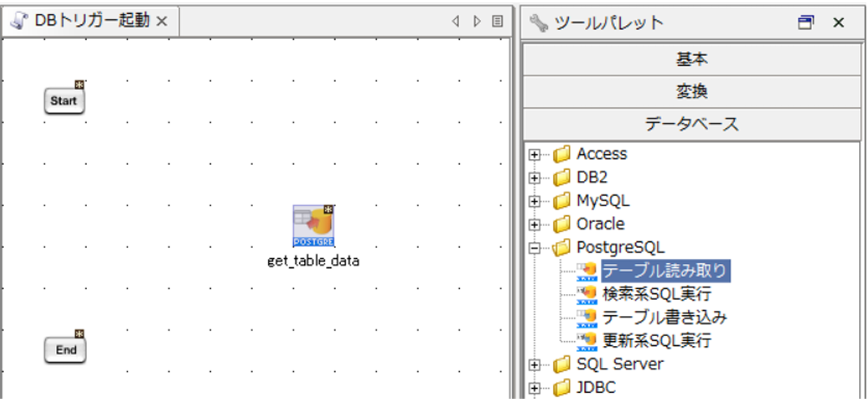Select the PostgreSQL folder icon

[x=561, y=248]
